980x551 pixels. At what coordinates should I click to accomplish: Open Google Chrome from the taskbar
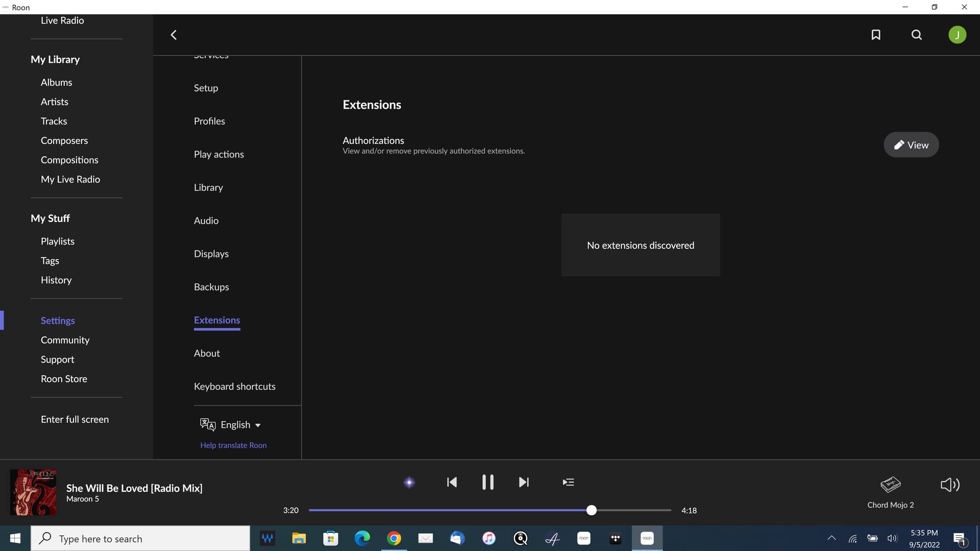pyautogui.click(x=394, y=538)
